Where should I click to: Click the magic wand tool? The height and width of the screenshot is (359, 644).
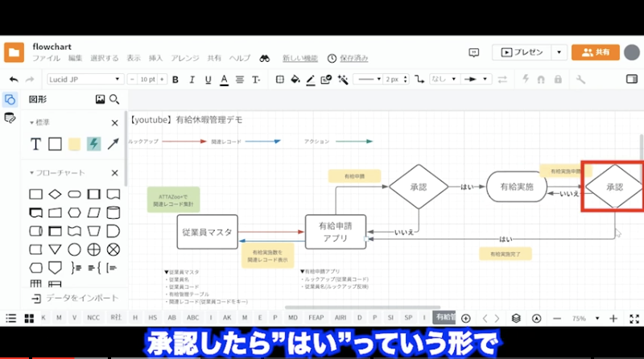(342, 80)
